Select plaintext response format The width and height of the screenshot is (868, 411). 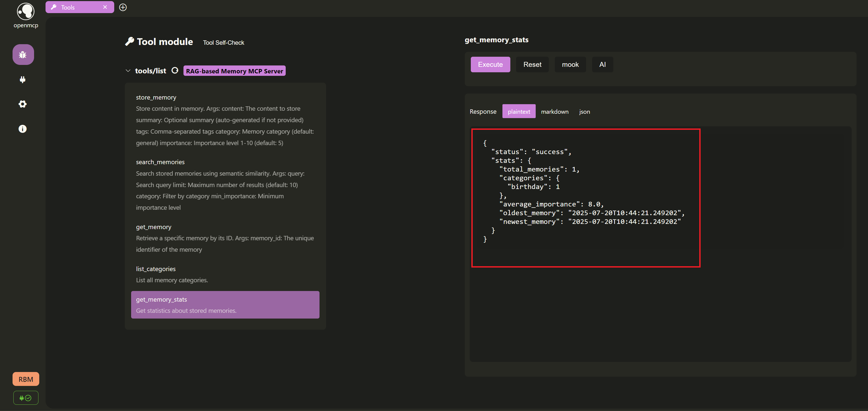click(x=519, y=112)
